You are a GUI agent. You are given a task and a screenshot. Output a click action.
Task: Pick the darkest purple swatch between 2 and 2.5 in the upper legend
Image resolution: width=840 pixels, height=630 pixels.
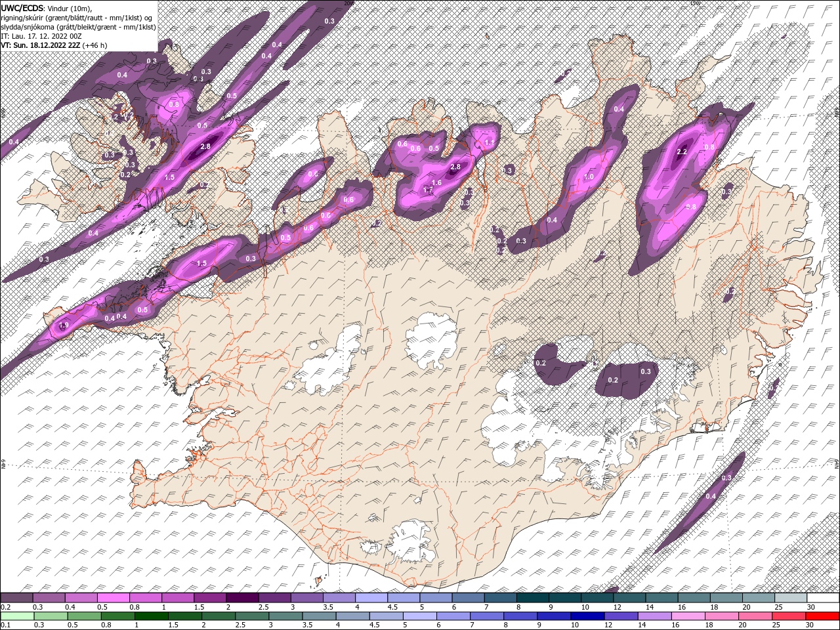(243, 598)
